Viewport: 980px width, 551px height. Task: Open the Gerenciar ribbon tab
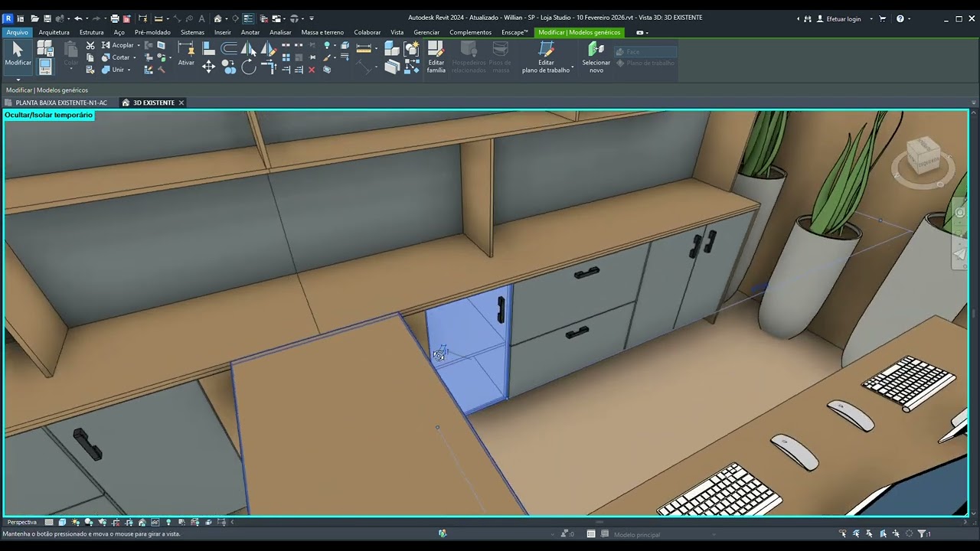click(x=426, y=32)
